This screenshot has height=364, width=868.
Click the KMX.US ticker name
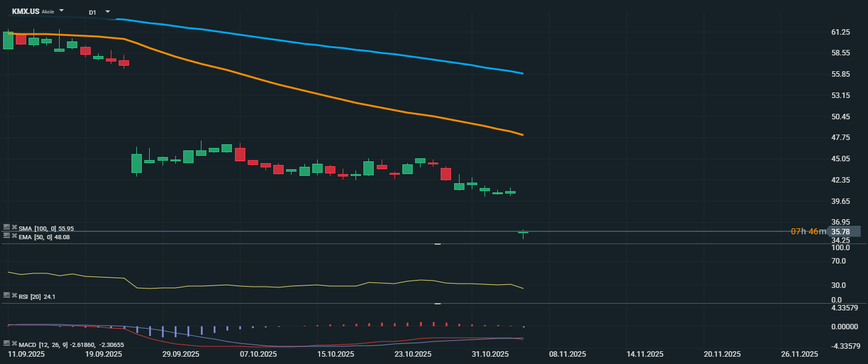26,12
